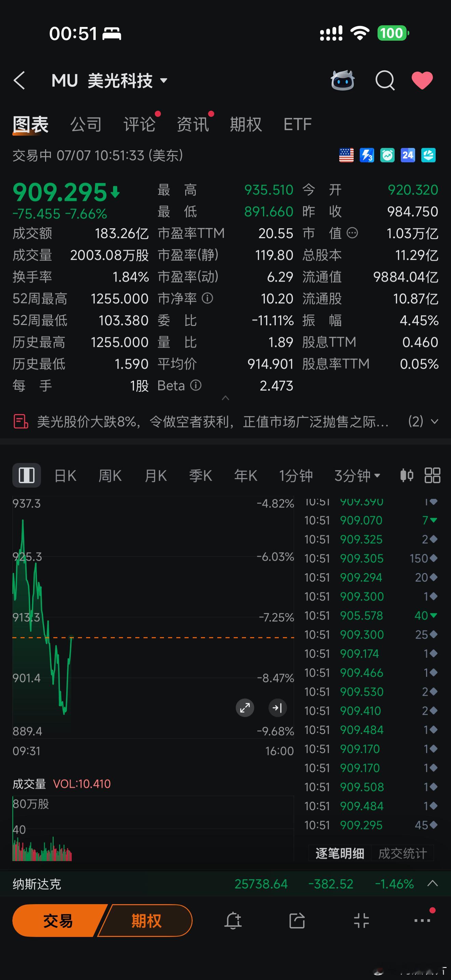Select the 逐笔明细 tab
This screenshot has width=451, height=980.
click(340, 853)
